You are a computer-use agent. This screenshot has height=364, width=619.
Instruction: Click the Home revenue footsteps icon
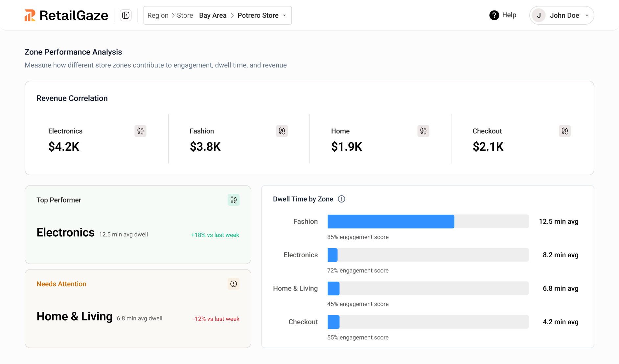[423, 131]
